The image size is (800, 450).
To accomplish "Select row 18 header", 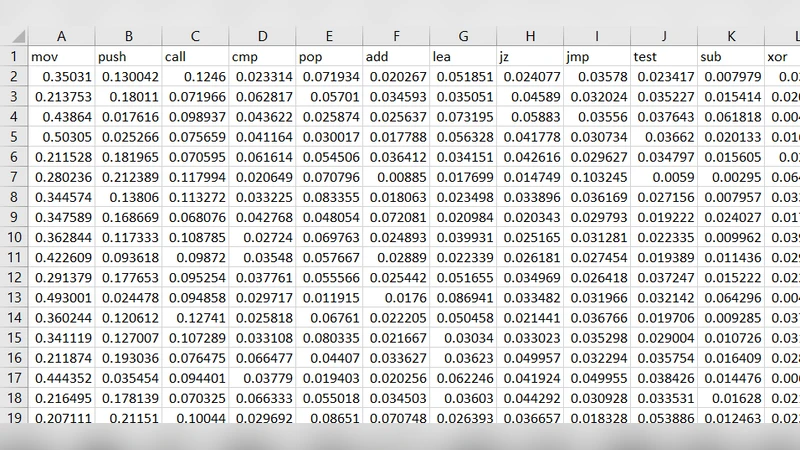I will pyautogui.click(x=13, y=398).
